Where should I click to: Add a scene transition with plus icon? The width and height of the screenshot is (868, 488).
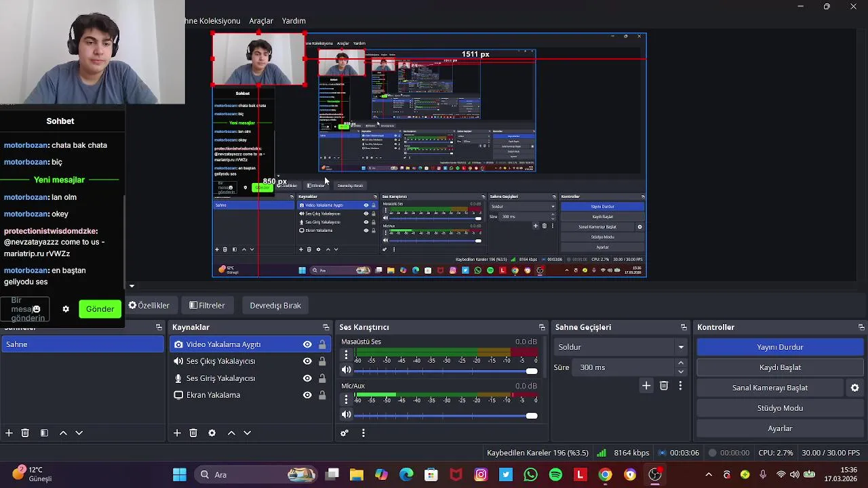(x=646, y=386)
